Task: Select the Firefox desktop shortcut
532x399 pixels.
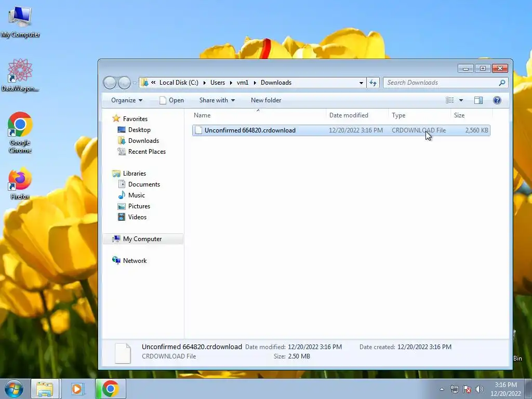Action: coord(20,183)
